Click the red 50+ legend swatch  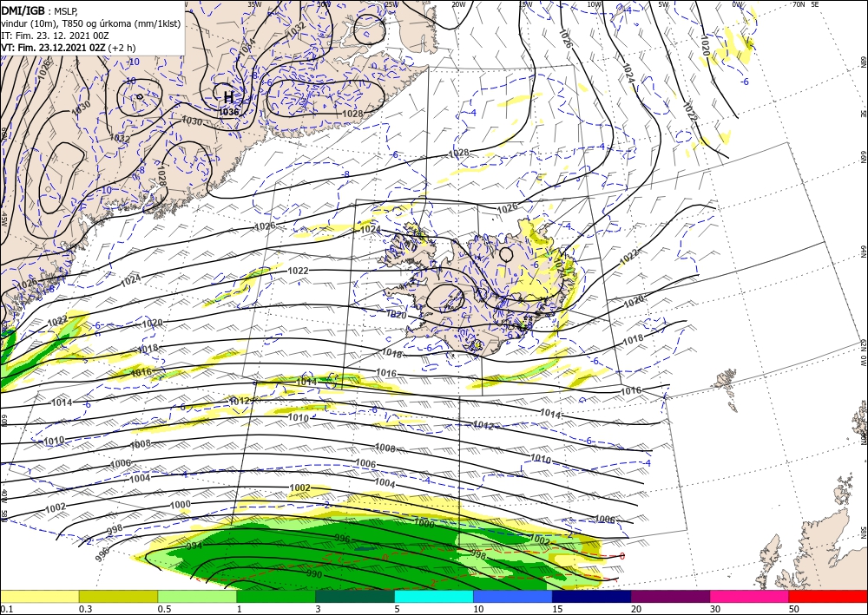[x=828, y=597]
